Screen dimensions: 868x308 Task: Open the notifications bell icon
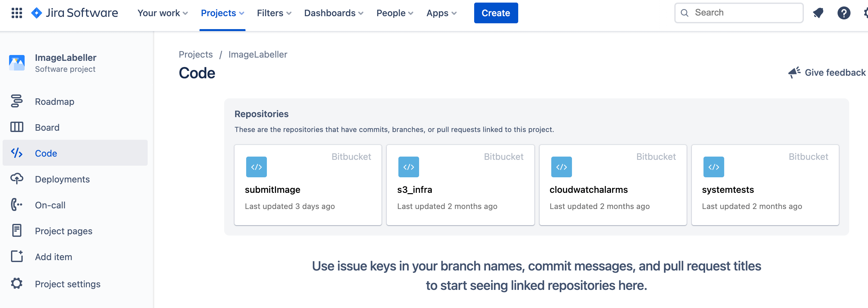click(x=819, y=13)
